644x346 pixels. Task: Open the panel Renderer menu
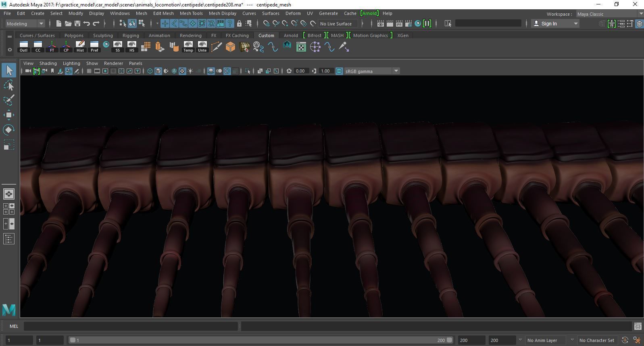click(113, 63)
